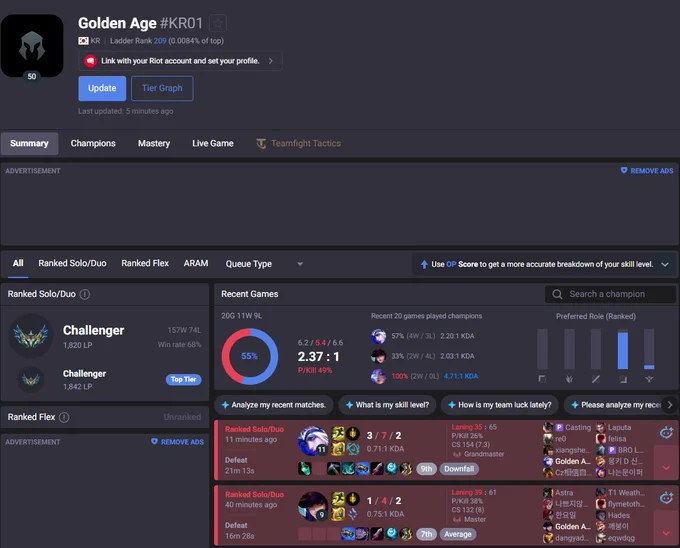Screen dimensions: 680x548
Task: Filter by Ranked Solo/Duo
Action: [72, 264]
